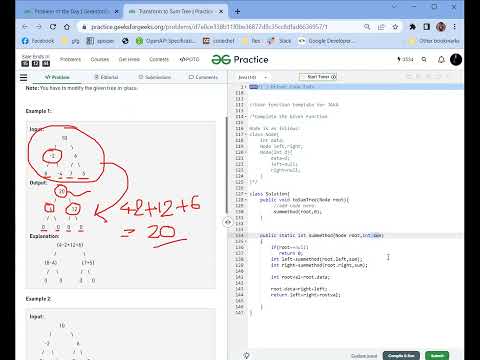The width and height of the screenshot is (480, 360).
Task: Click the 'class Solution' line in the code
Action: [269, 194]
